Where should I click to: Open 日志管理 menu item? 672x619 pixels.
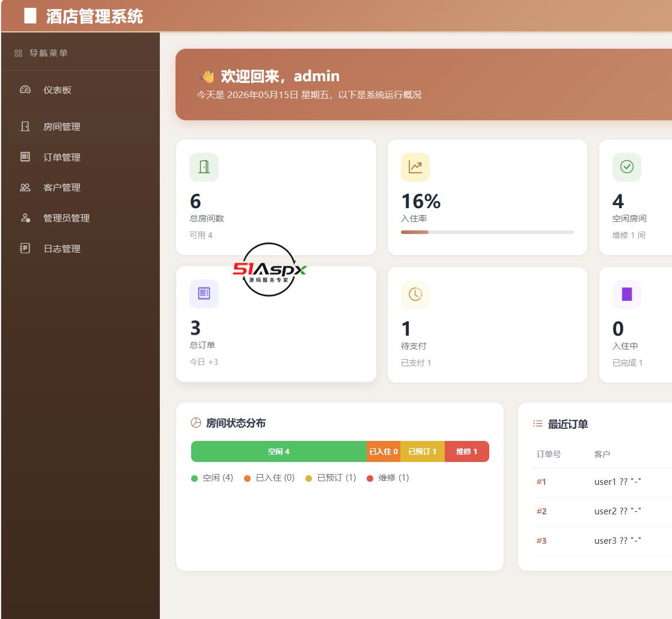tap(80, 248)
